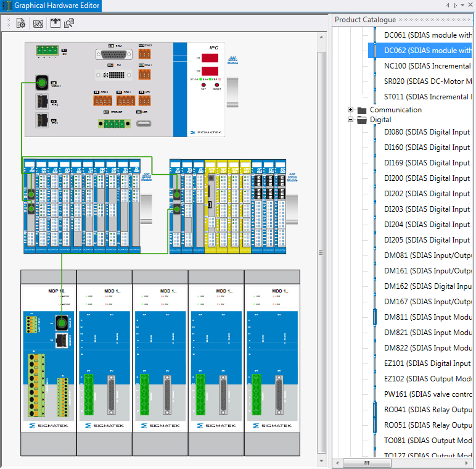
Task: Click the green power terminal on IPC
Action: pos(47,50)
